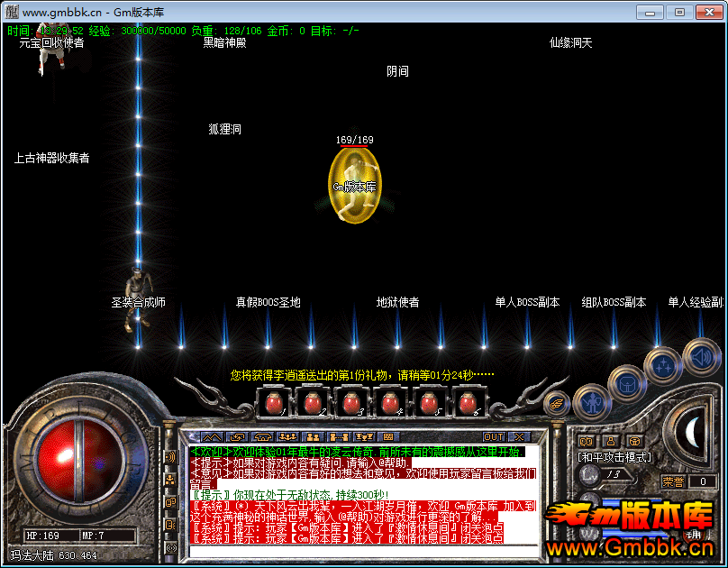This screenshot has height=568, width=728.
Task: Toggle the sound speaker round button
Action: pos(701,357)
